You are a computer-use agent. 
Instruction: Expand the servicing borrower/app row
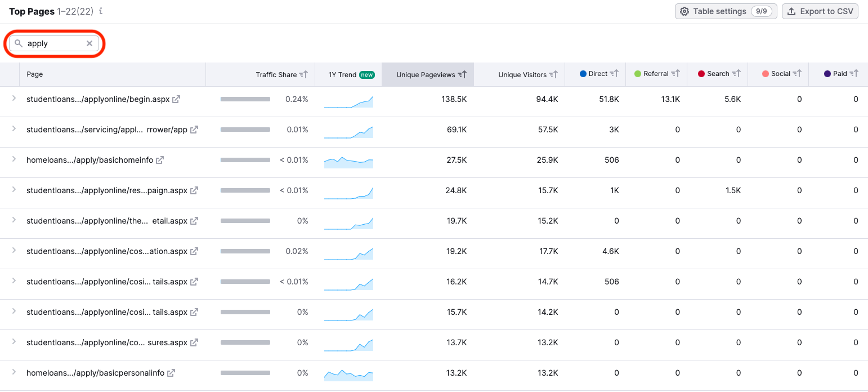pyautogui.click(x=14, y=129)
